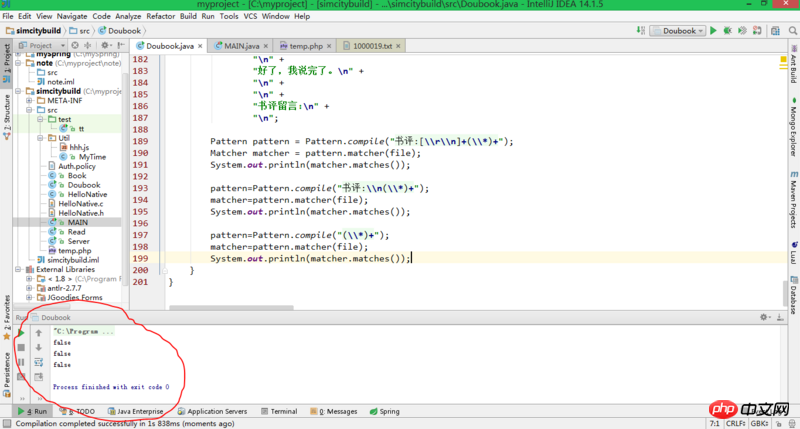Image resolution: width=800 pixels, height=429 pixels.
Task: Expand the JGoodies Forms library node
Action: click(x=30, y=297)
